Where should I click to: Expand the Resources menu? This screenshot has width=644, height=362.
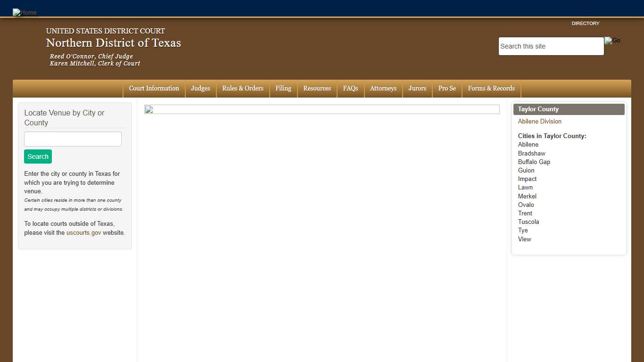[317, 89]
